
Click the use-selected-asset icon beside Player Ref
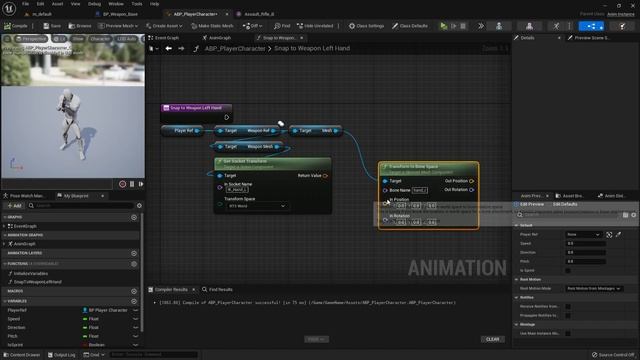609,235
